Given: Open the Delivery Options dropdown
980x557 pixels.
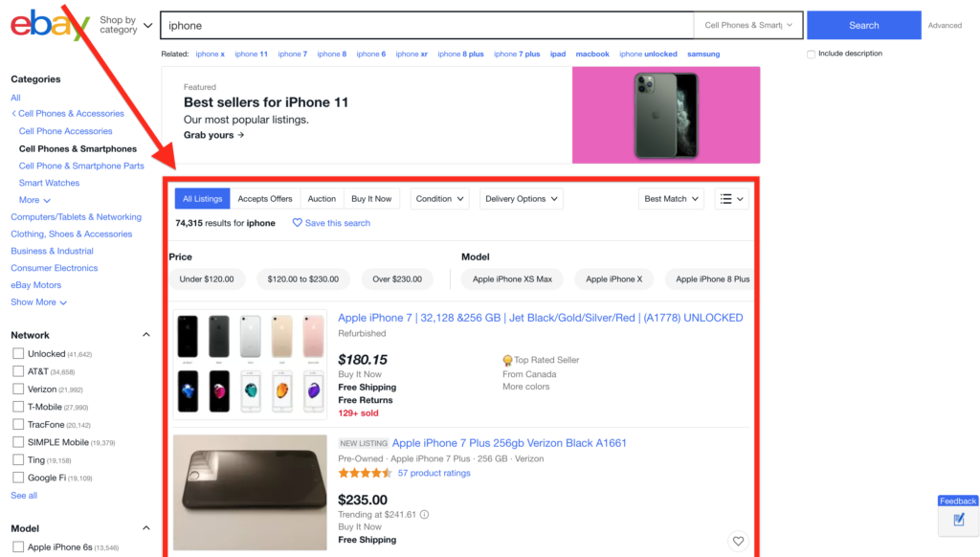Looking at the screenshot, I should click(521, 199).
